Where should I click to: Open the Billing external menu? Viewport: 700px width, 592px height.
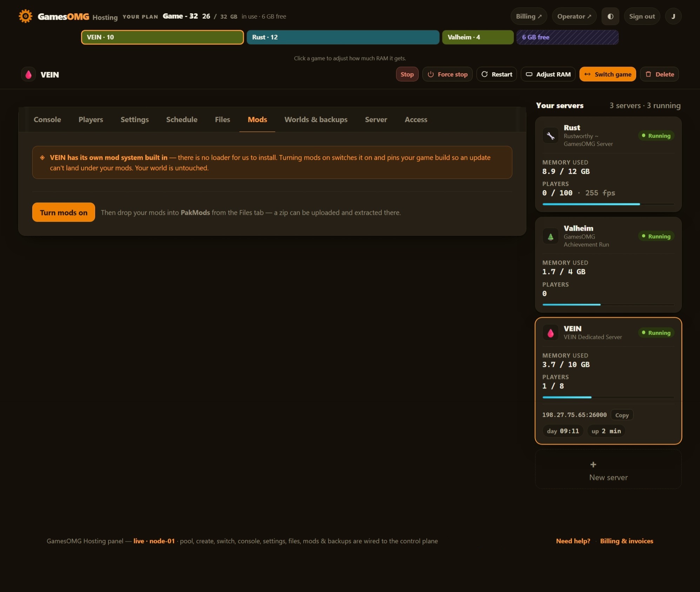(528, 16)
